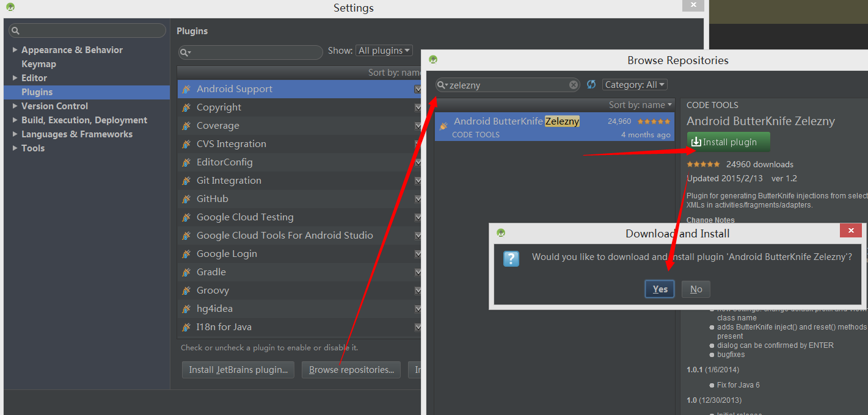Decline the install with No
Screen dimensions: 868x415
tap(696, 289)
